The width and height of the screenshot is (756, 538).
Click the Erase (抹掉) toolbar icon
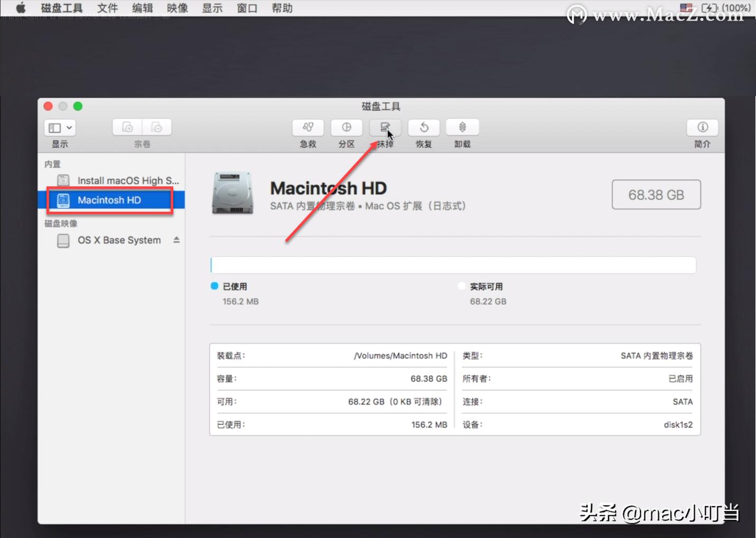385,127
